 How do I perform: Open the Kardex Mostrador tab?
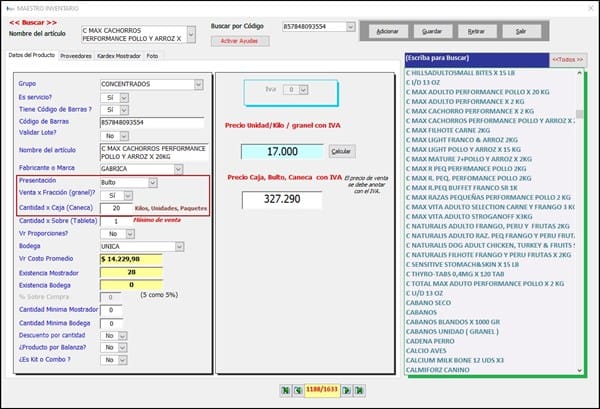[x=119, y=56]
